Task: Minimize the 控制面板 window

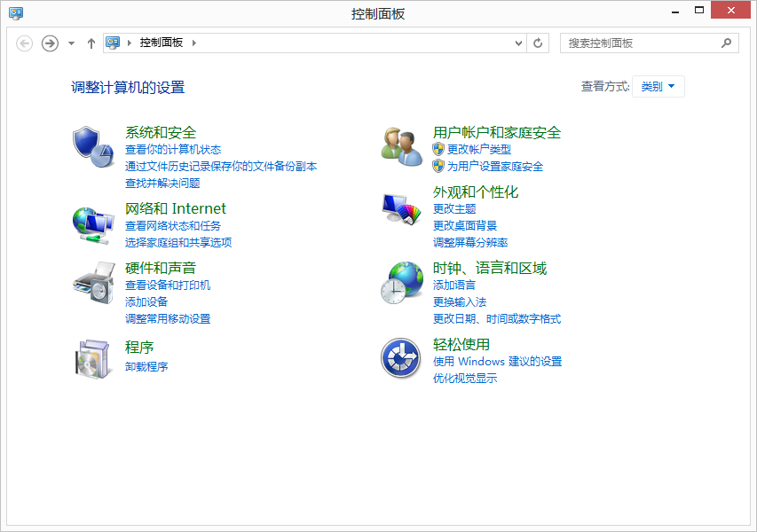Action: click(x=675, y=11)
